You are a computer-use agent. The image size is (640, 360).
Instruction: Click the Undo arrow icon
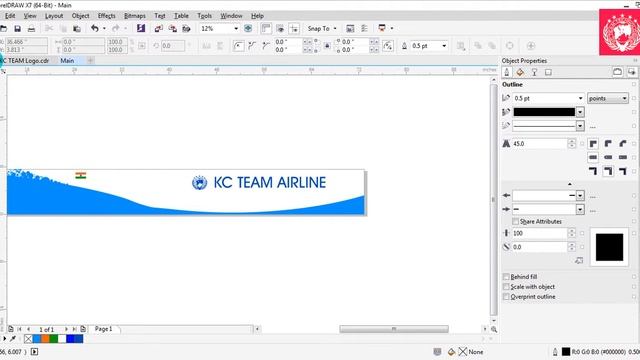[95, 28]
